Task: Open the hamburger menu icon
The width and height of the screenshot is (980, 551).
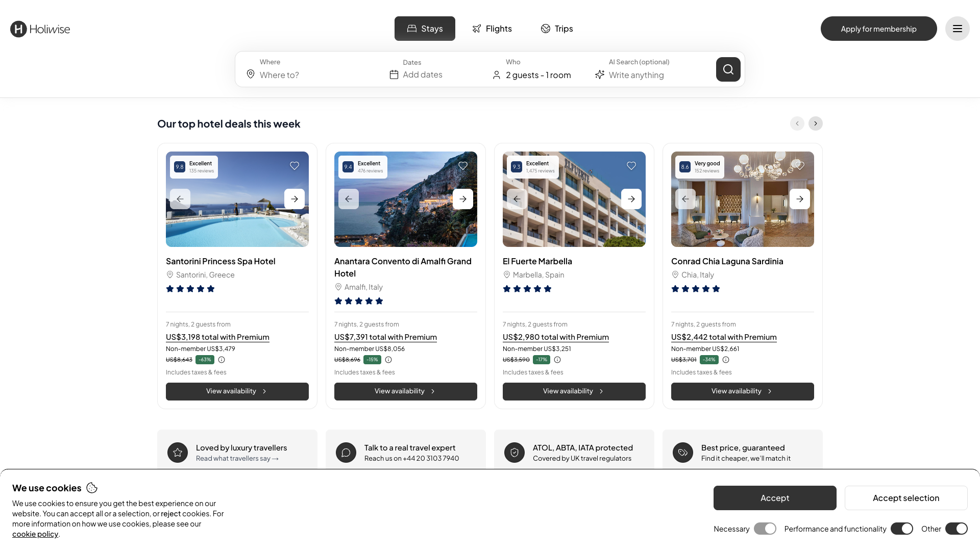Action: tap(957, 29)
